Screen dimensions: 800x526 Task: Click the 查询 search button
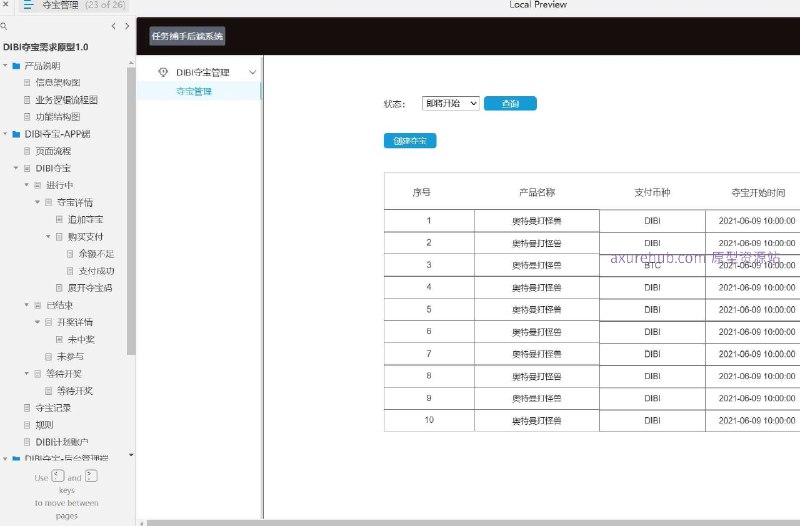click(510, 104)
